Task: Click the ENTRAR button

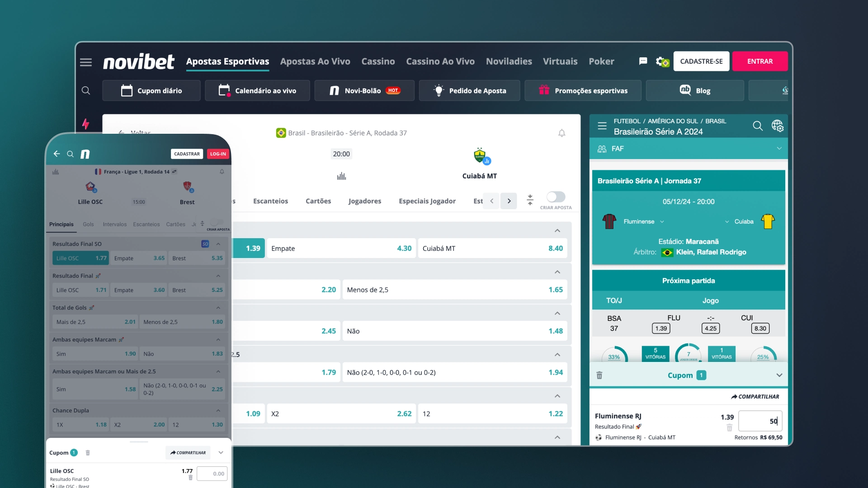Action: 760,61
